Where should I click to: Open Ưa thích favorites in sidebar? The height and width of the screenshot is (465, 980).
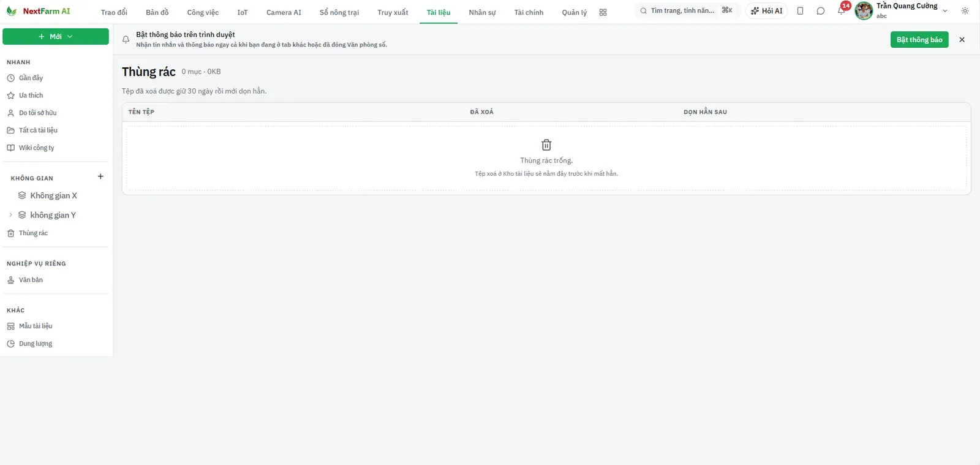click(x=56, y=96)
